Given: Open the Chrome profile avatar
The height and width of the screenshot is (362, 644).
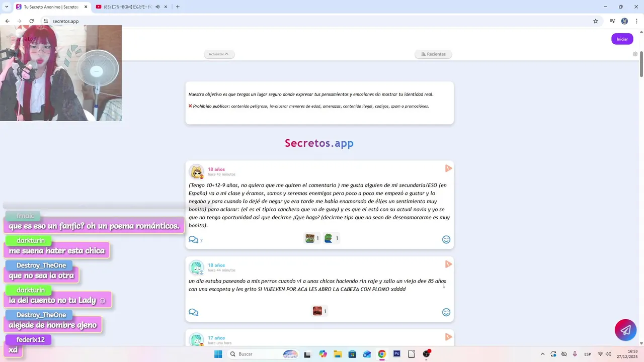Looking at the screenshot, I should click(624, 21).
